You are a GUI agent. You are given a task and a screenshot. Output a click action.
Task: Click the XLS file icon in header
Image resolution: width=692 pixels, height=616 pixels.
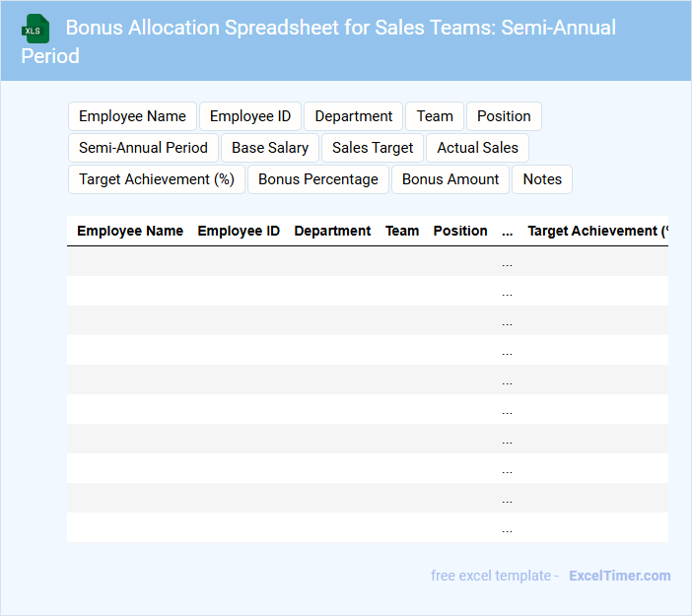click(36, 29)
